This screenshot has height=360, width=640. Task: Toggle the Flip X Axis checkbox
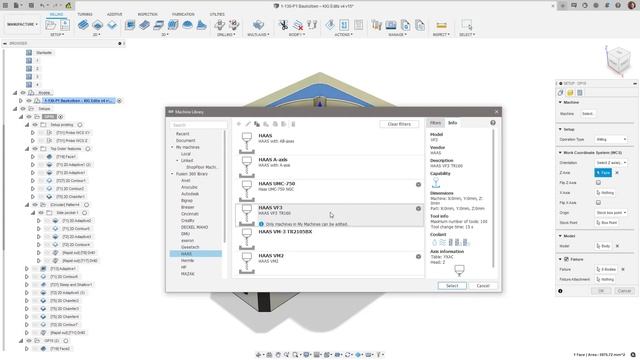(598, 202)
